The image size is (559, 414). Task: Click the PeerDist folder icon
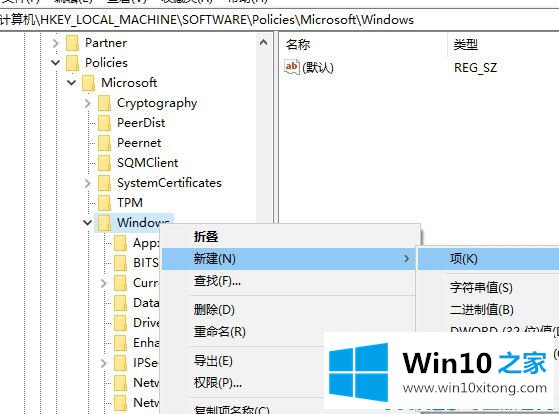tap(104, 123)
